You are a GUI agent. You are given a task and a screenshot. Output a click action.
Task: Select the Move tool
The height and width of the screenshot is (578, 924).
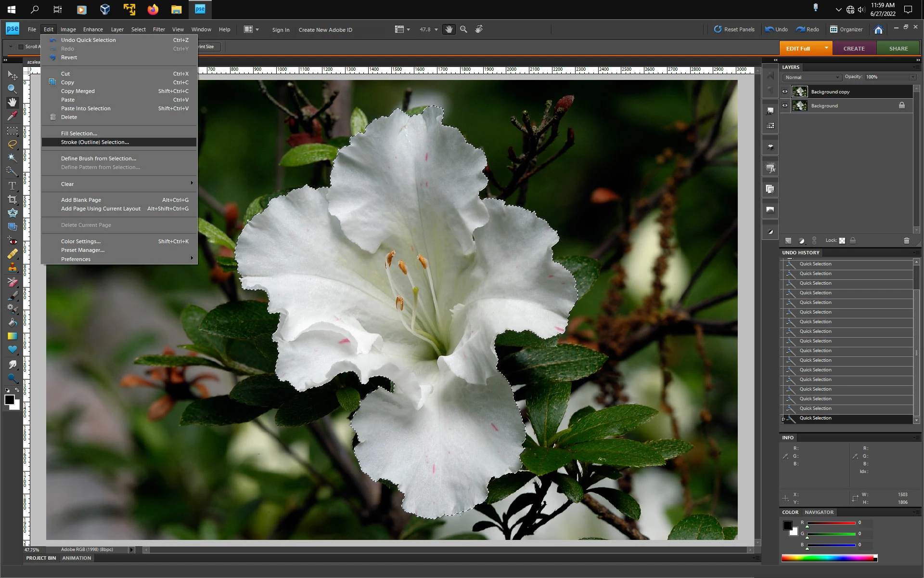tap(13, 76)
